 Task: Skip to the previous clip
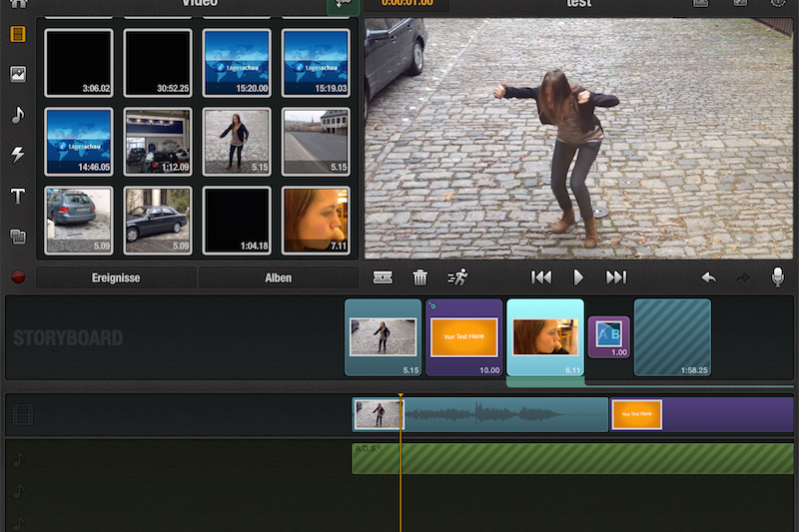coord(541,277)
